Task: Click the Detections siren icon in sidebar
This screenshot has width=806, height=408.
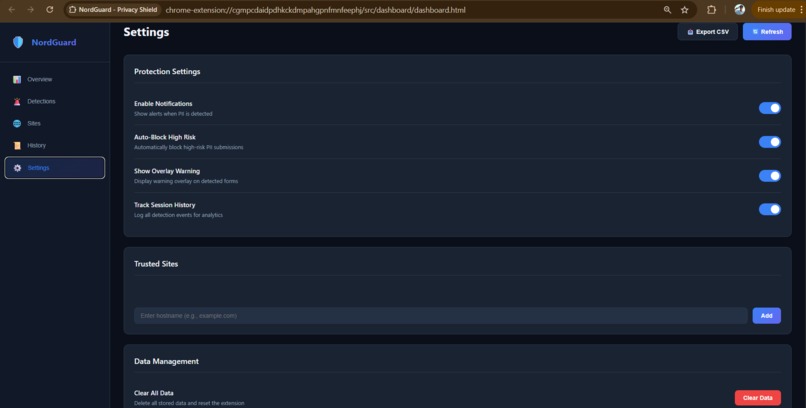Action: pyautogui.click(x=17, y=102)
